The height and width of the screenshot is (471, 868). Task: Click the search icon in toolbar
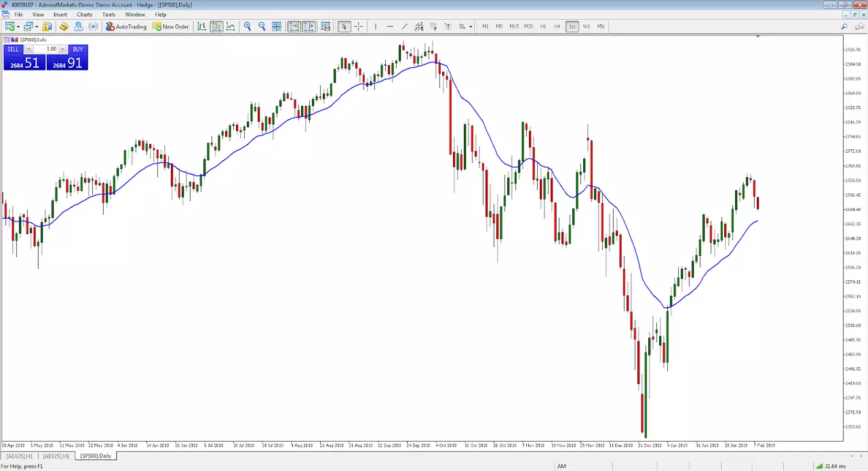coord(844,26)
